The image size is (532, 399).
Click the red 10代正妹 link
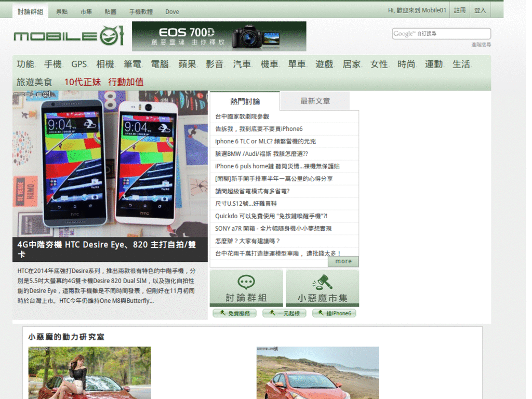tap(83, 82)
